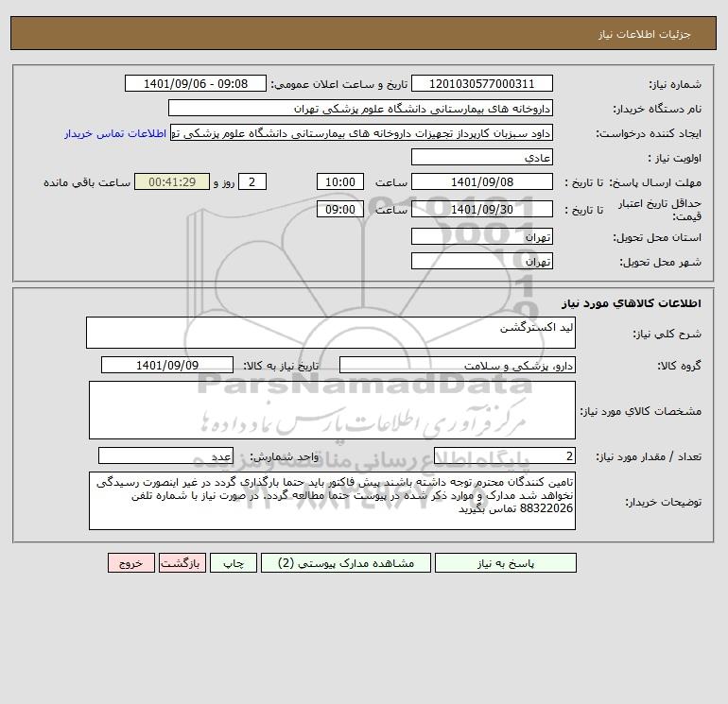Click the پاسخ به نیاز button
Viewport: 728px width, 704px height.
point(506,563)
